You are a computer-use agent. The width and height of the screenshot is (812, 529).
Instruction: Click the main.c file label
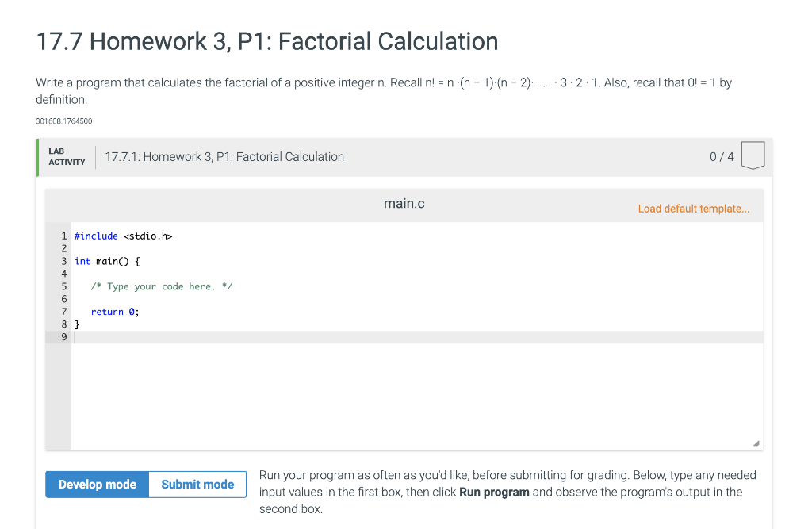click(x=404, y=203)
